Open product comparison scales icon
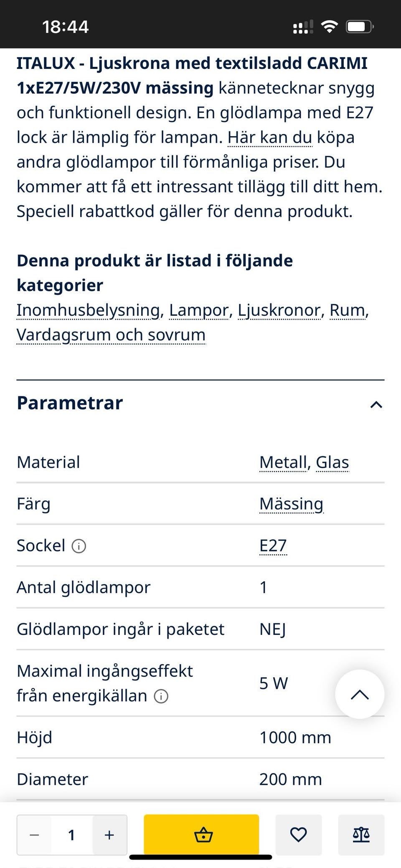The width and height of the screenshot is (401, 868). coord(361,835)
